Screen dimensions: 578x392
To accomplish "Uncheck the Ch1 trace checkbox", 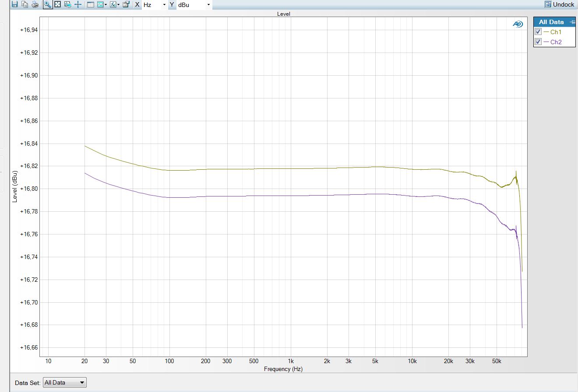I will pos(539,31).
